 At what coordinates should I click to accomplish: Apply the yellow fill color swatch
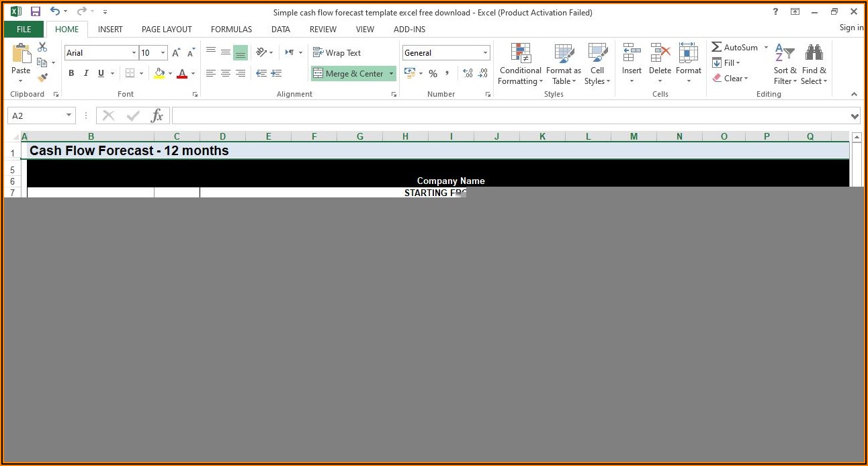point(159,73)
